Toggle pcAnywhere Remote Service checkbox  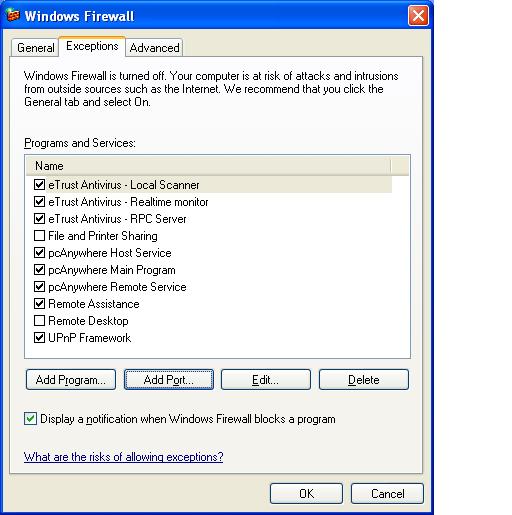pyautogui.click(x=39, y=286)
